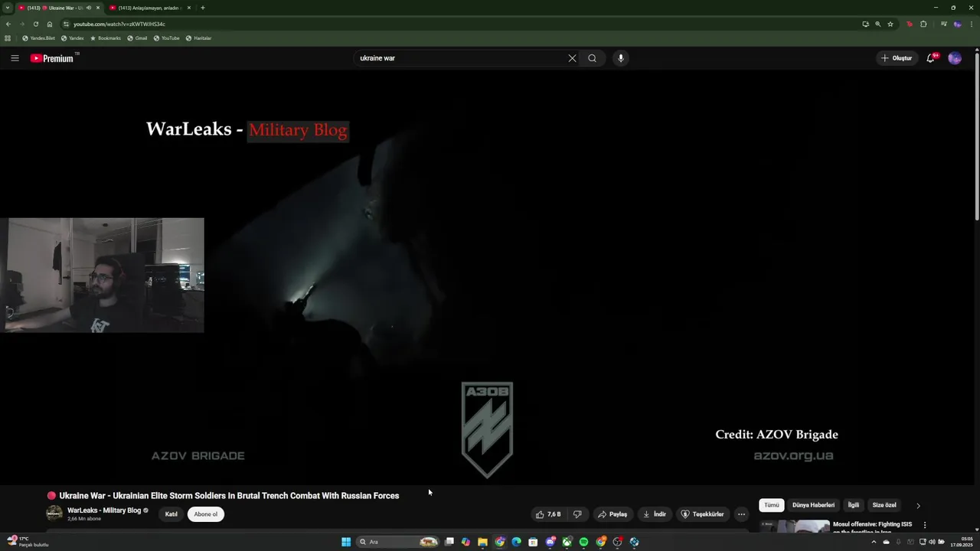
Task: Show hidden system tray icons
Action: pos(874,542)
